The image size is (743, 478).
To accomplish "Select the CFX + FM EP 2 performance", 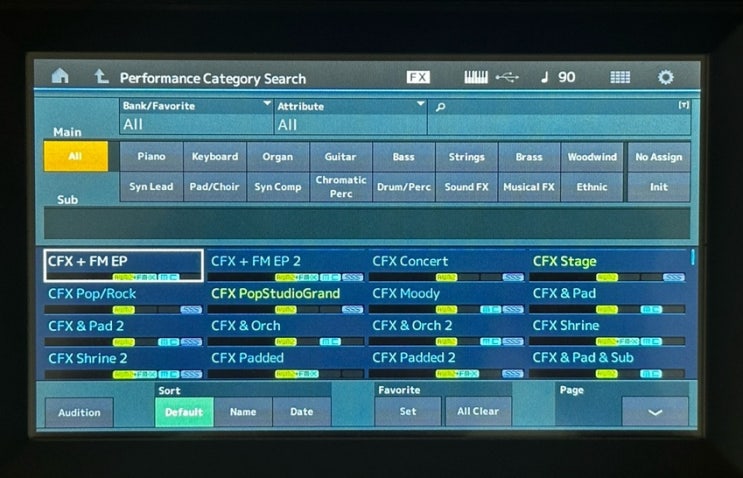I will coord(286,266).
